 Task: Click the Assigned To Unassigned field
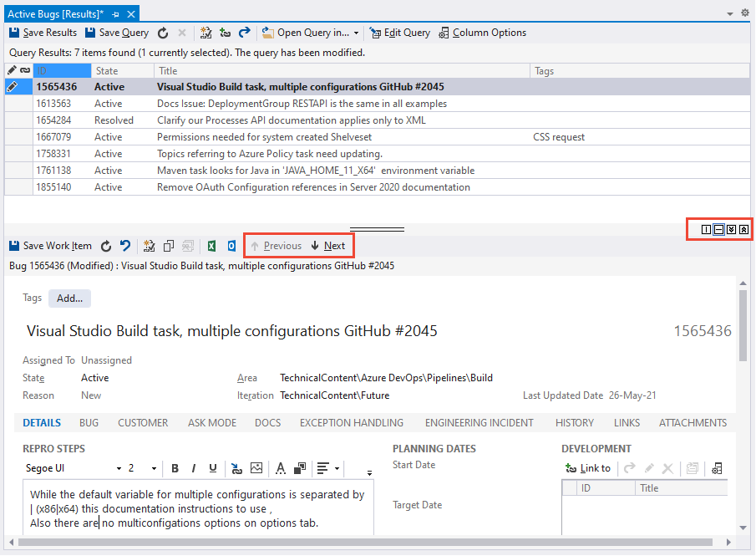tap(106, 360)
